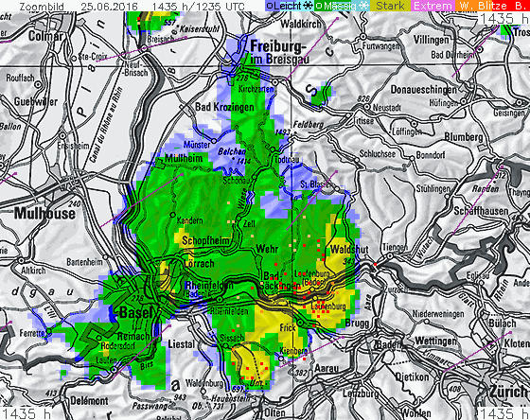Viewport: 530px width, 420px height.
Task: Click the bottom-right 1435 h timestamp
Action: click(x=504, y=413)
